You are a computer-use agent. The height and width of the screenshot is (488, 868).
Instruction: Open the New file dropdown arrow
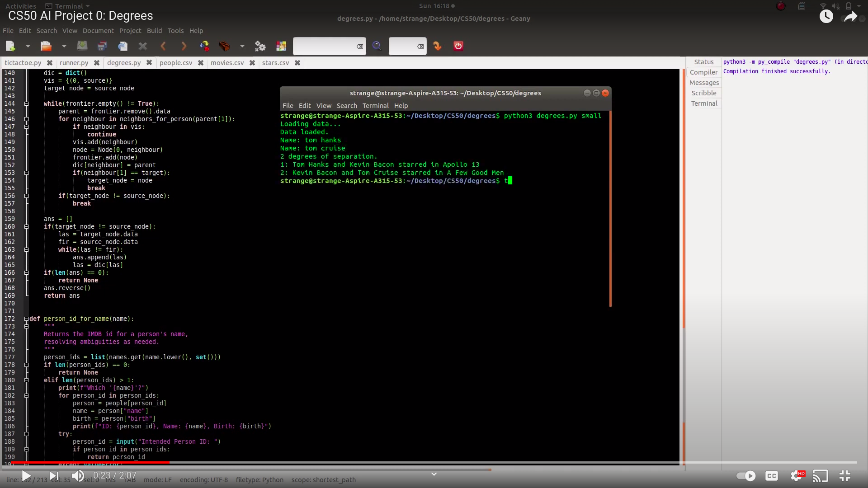click(x=28, y=46)
